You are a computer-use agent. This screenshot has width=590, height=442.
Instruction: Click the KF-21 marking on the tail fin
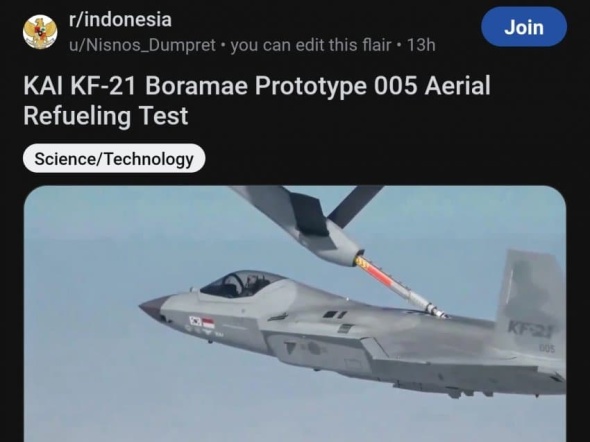point(531,329)
